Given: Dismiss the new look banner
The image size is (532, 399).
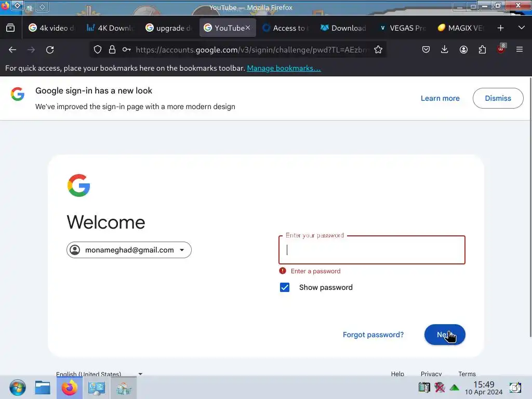Looking at the screenshot, I should click(498, 98).
